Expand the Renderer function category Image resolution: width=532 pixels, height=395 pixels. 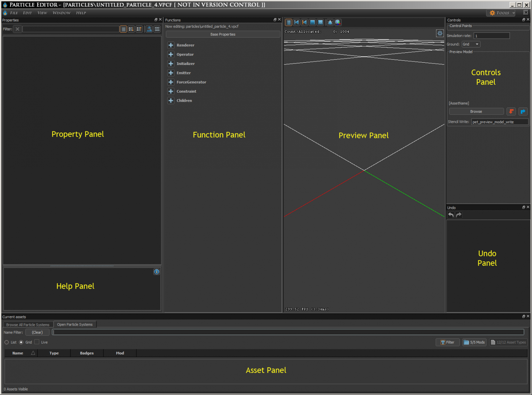click(x=171, y=45)
